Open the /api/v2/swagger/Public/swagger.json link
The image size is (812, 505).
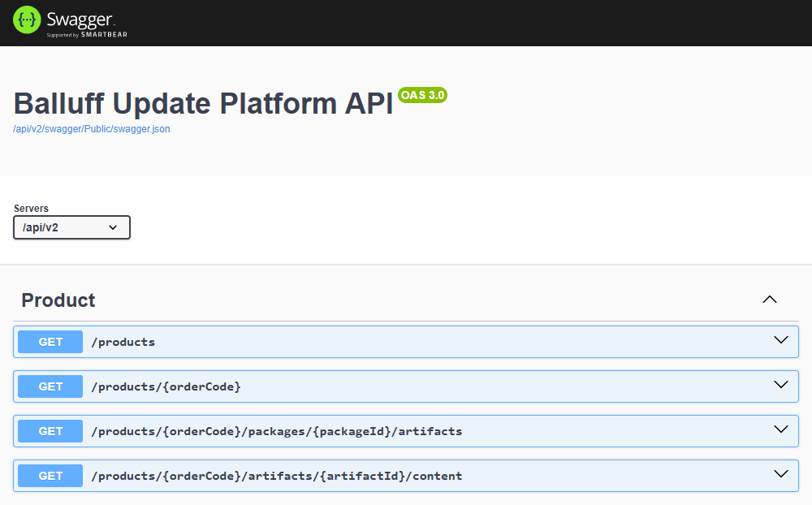[x=92, y=129]
